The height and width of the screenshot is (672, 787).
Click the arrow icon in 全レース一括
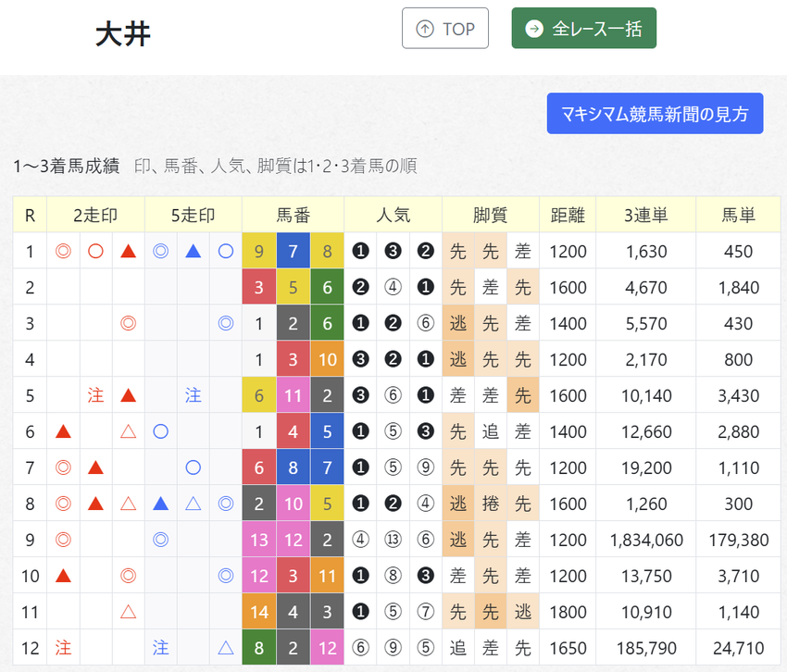[x=534, y=29]
